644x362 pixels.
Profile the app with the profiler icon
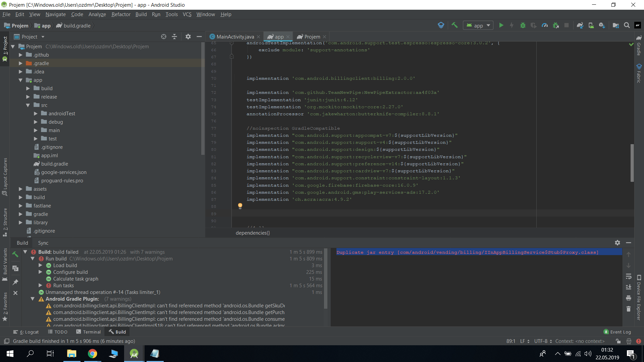[x=545, y=25]
